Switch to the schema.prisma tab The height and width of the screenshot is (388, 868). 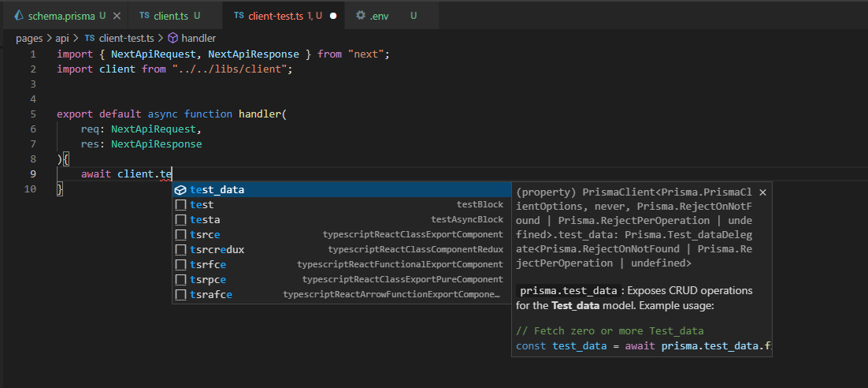tap(63, 16)
